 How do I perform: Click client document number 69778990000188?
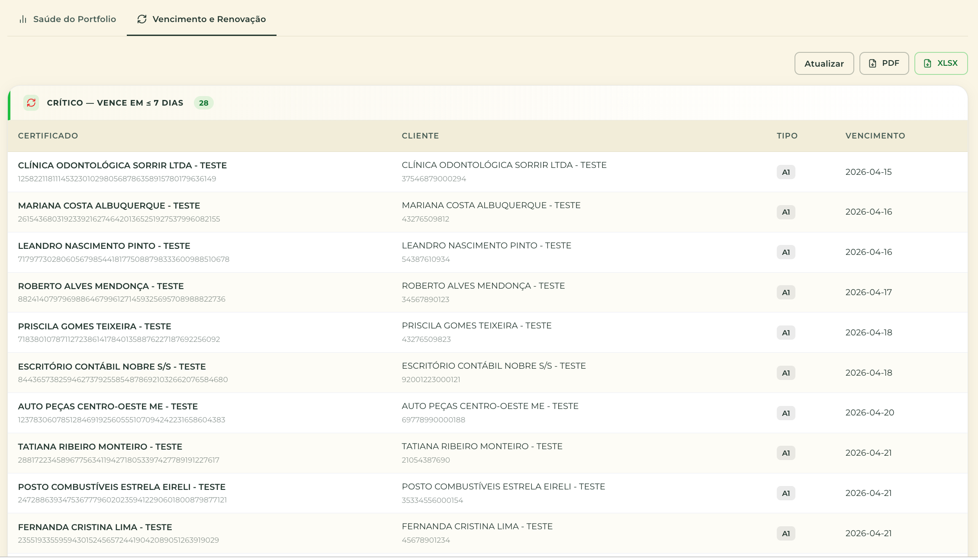tap(433, 420)
